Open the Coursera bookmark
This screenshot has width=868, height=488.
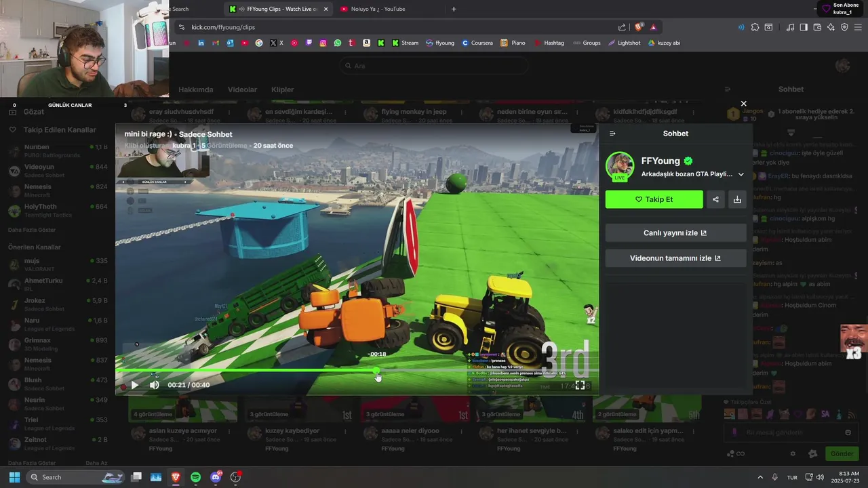pos(477,43)
